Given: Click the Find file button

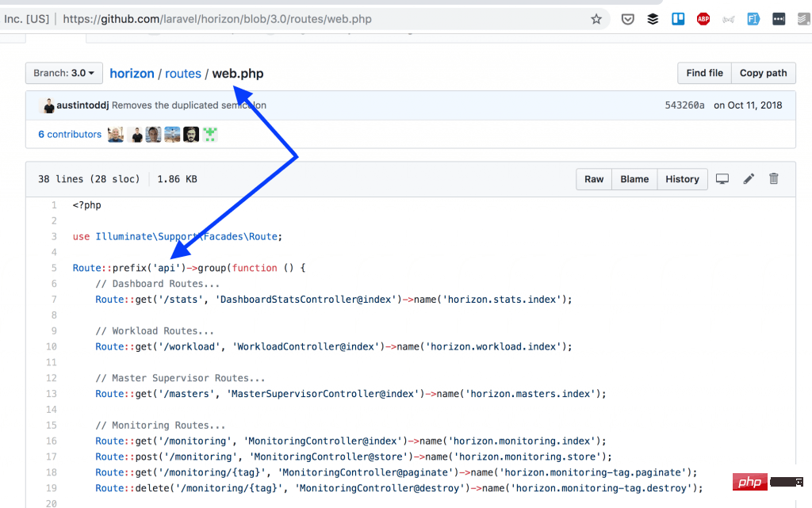Looking at the screenshot, I should pos(704,73).
